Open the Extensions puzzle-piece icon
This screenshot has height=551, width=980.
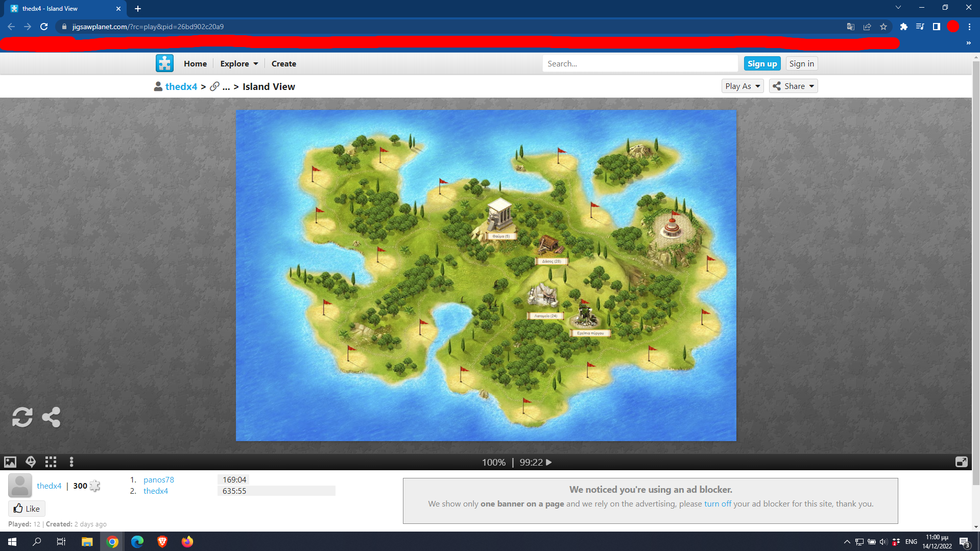coord(904,27)
